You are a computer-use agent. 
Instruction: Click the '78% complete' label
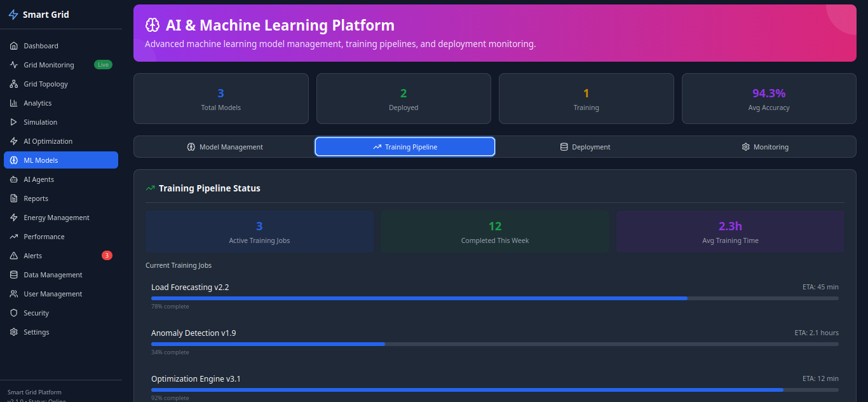[170, 307]
